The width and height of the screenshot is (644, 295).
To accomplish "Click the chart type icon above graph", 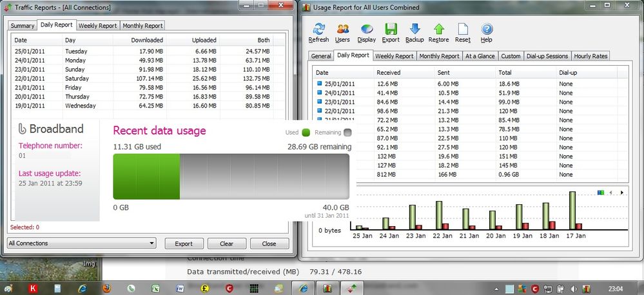I will [601, 192].
